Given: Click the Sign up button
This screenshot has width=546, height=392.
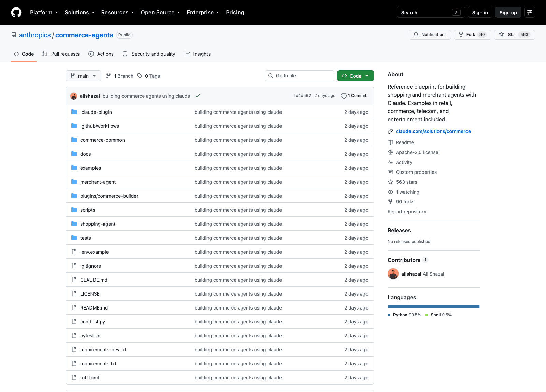Looking at the screenshot, I should tap(508, 12).
